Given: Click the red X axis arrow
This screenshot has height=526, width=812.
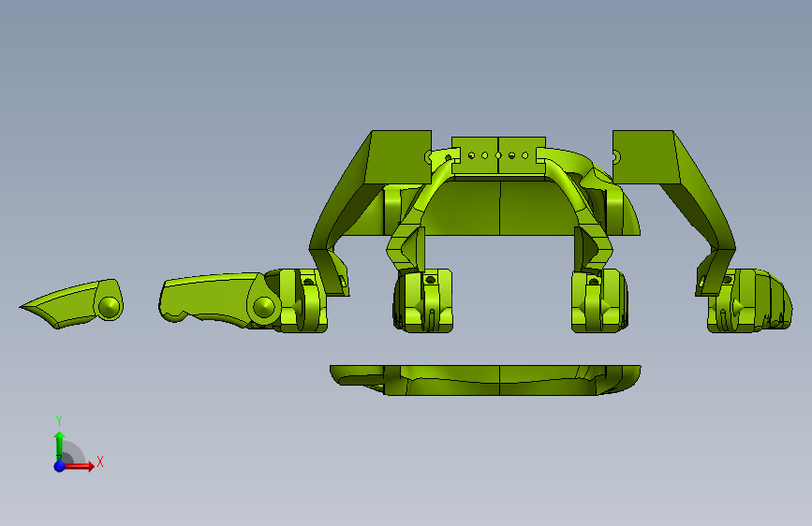Looking at the screenshot, I should (x=79, y=466).
